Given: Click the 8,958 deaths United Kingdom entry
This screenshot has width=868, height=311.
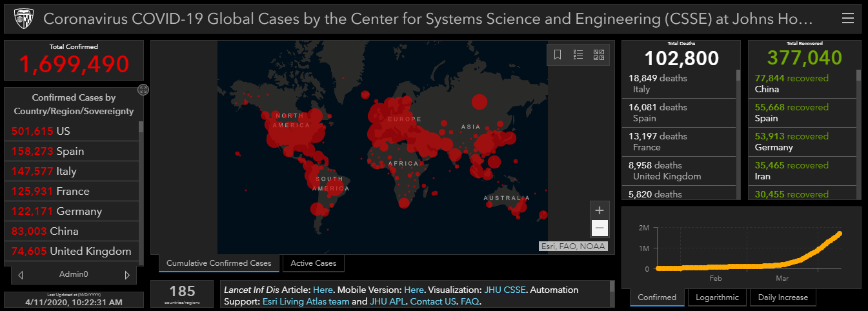Looking at the screenshot, I should coord(679,171).
